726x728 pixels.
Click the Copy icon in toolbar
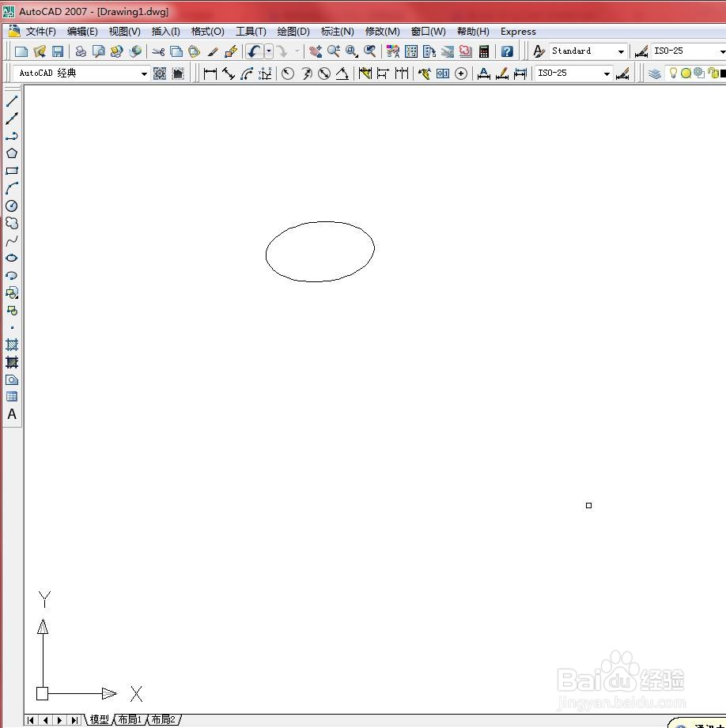[176, 51]
